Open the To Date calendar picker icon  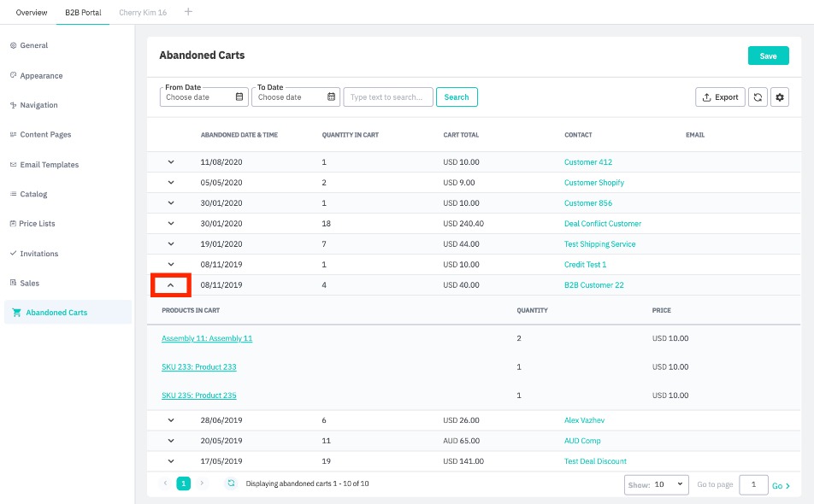[332, 97]
